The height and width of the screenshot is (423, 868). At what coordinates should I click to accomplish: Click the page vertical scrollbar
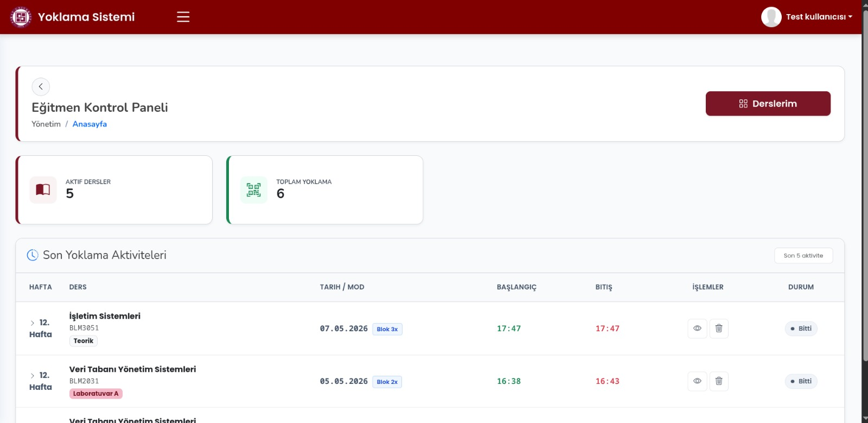[x=865, y=185]
